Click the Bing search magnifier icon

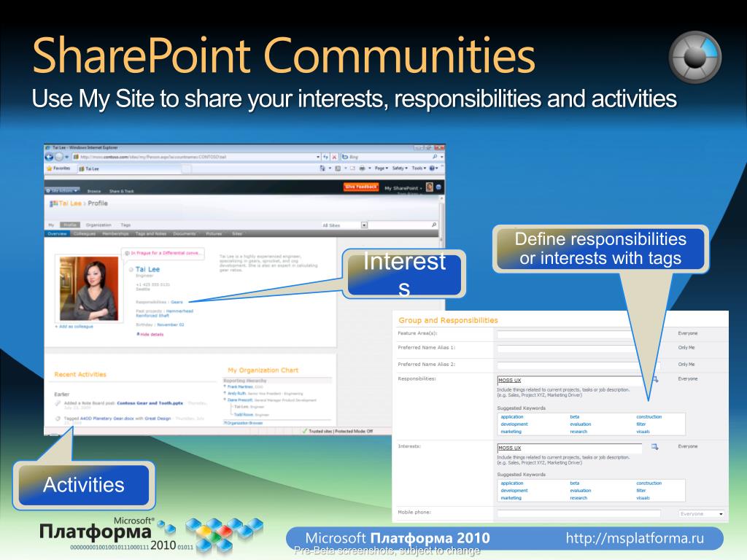(435, 157)
